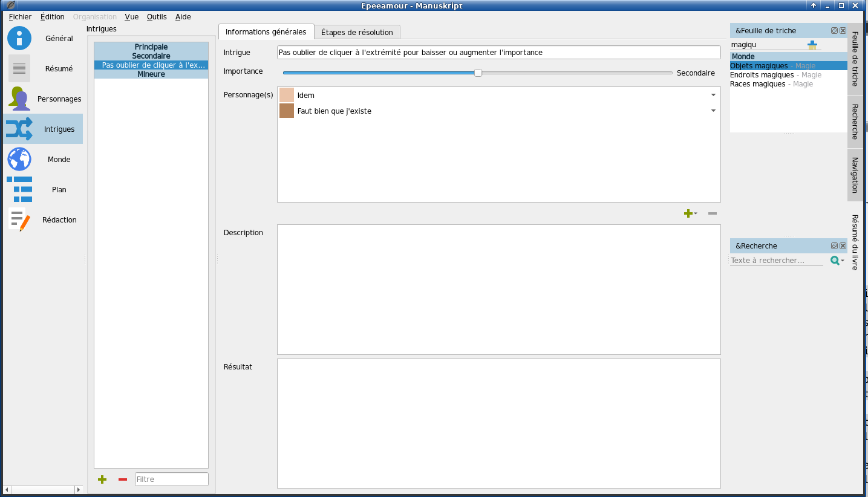Select 'Objets magiques' in the cheat sheet

[x=789, y=66]
